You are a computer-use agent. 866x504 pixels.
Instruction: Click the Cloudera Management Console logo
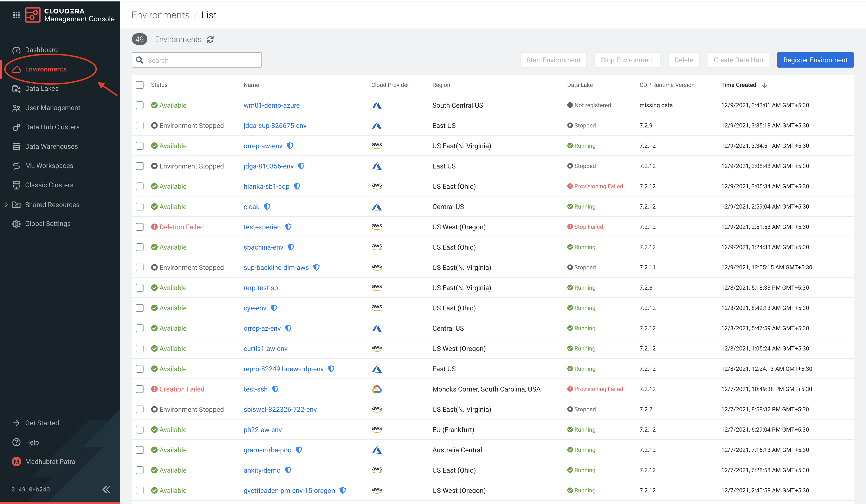[33, 15]
